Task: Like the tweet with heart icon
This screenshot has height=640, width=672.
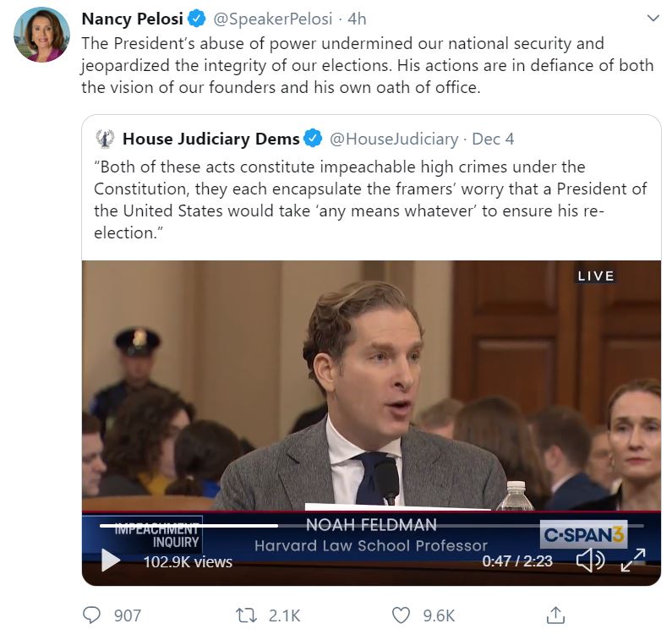Action: pos(402,615)
